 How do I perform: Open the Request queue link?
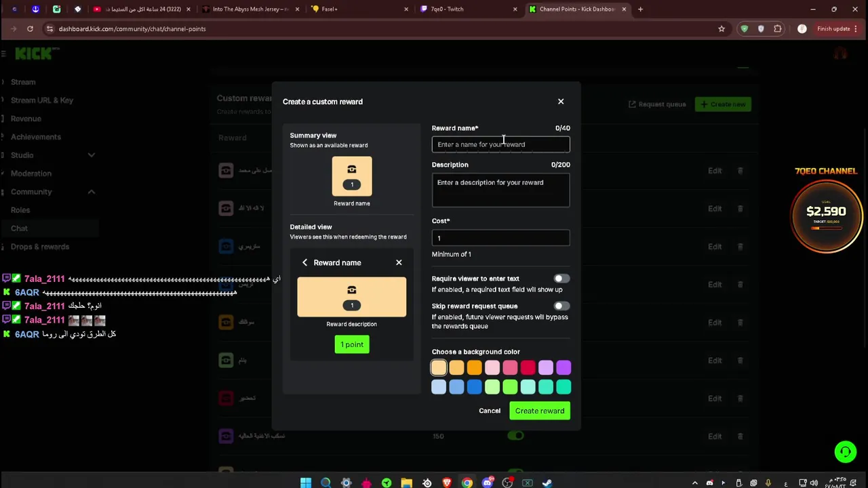tap(657, 104)
